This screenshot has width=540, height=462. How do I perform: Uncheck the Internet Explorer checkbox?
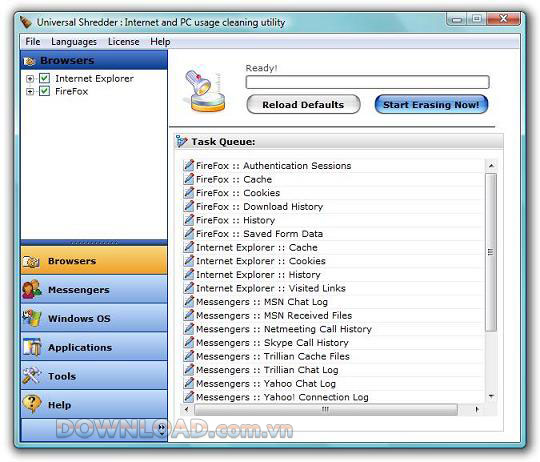click(44, 78)
